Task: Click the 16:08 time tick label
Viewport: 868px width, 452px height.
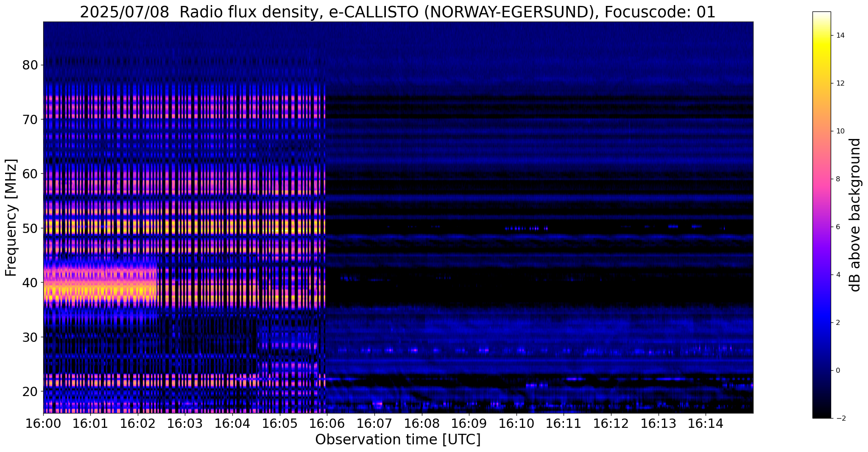Action: tap(422, 423)
